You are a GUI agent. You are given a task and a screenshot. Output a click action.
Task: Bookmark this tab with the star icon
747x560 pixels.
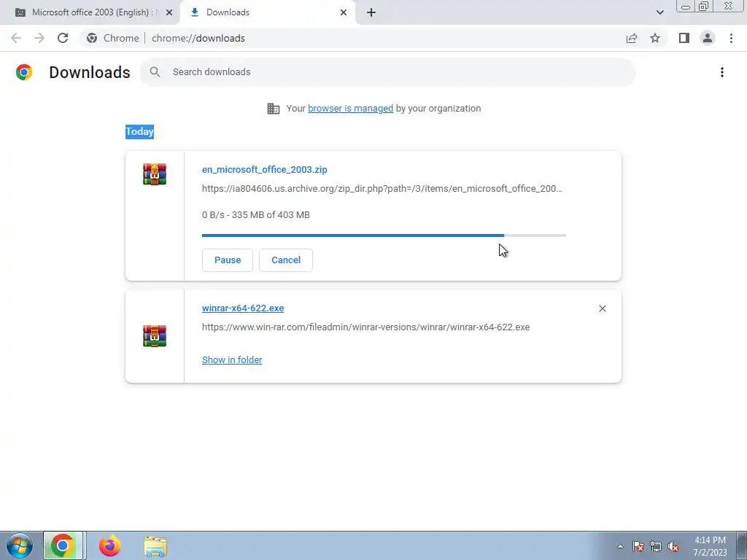coord(655,38)
